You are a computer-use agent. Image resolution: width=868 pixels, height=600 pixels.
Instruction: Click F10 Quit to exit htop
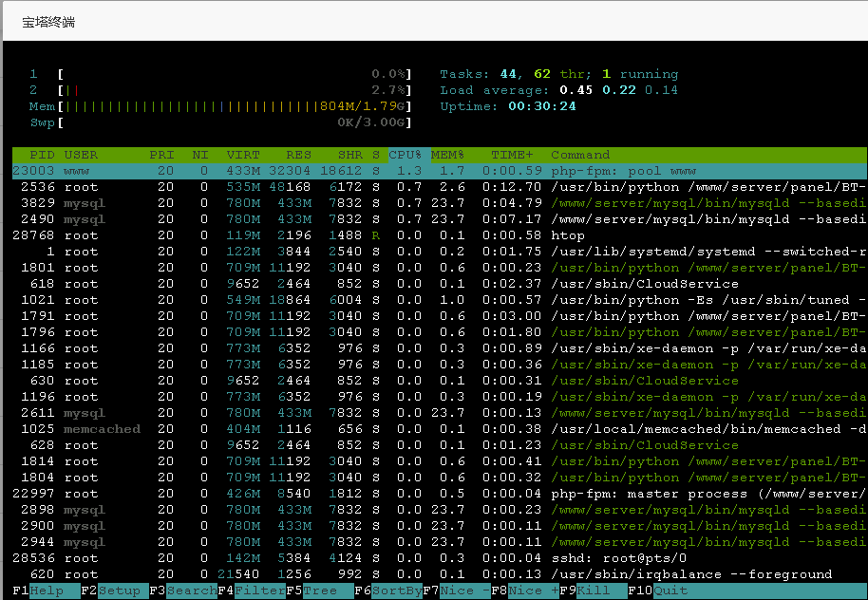(658, 591)
